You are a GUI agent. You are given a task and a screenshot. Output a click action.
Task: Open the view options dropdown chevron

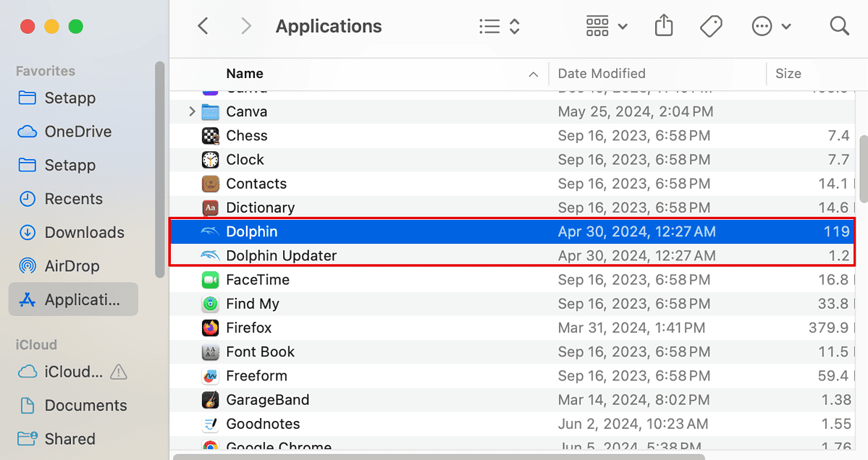point(514,26)
